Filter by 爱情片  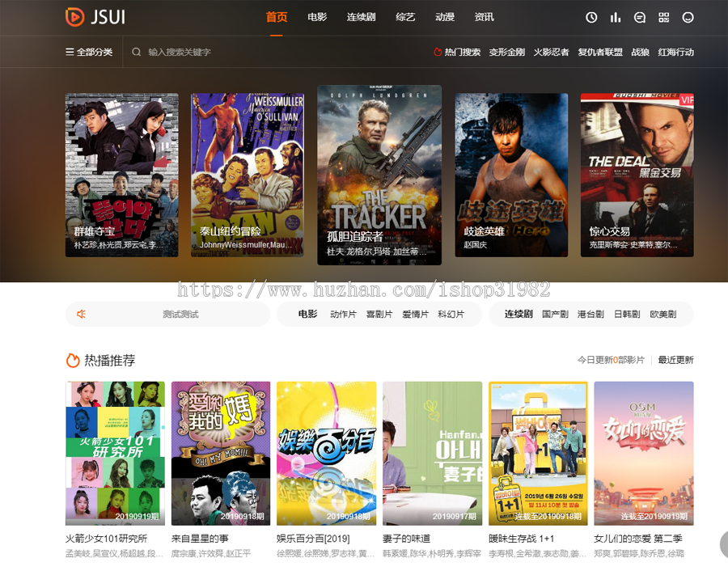pos(415,314)
